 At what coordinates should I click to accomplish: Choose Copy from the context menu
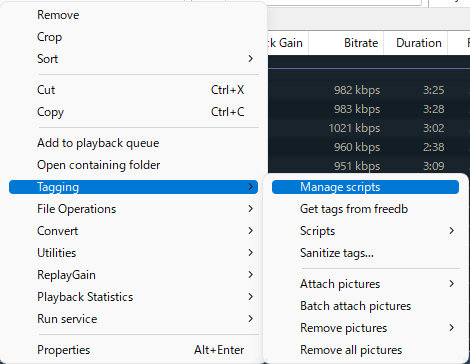click(x=133, y=112)
